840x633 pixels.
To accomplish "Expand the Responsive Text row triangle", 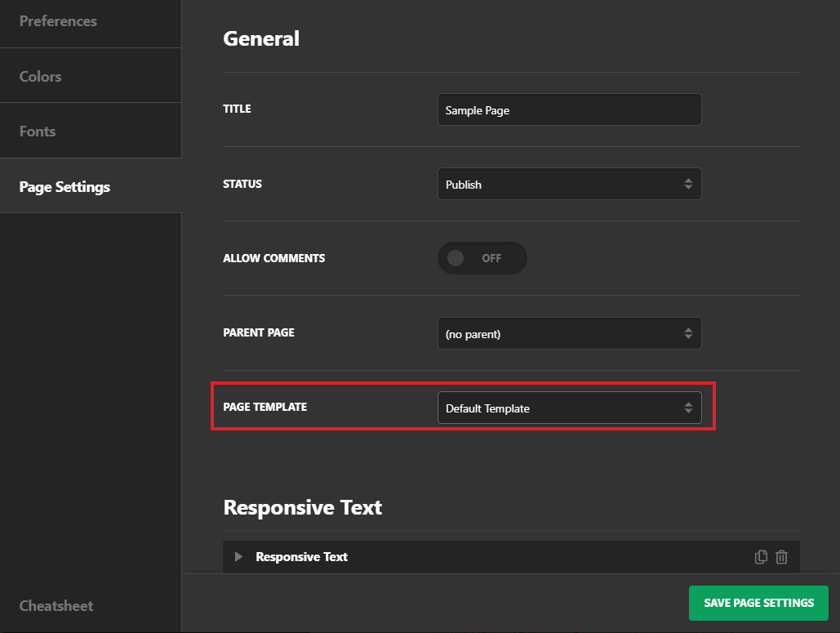I will pyautogui.click(x=238, y=557).
